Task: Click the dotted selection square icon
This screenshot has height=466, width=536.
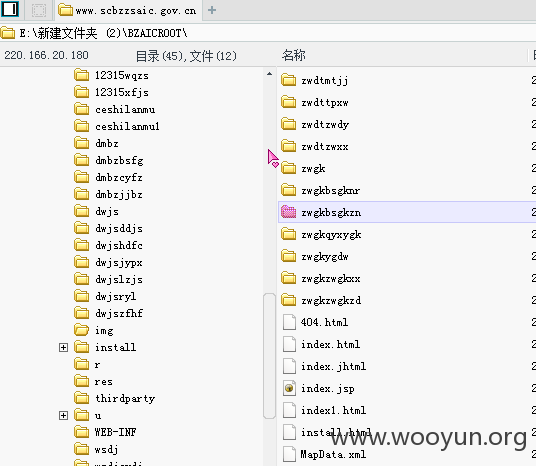Action: click(x=39, y=10)
